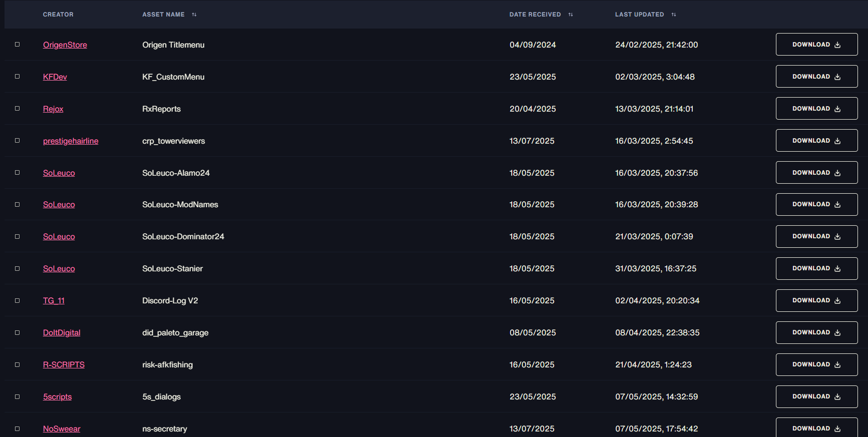Viewport: 868px width, 437px height.
Task: Download the crp_towerviewers asset
Action: pos(816,141)
